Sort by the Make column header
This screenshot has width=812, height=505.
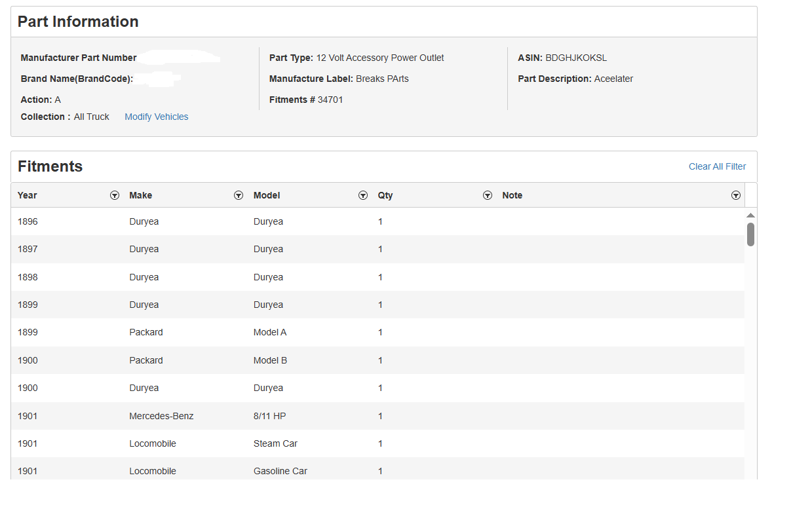(x=140, y=195)
